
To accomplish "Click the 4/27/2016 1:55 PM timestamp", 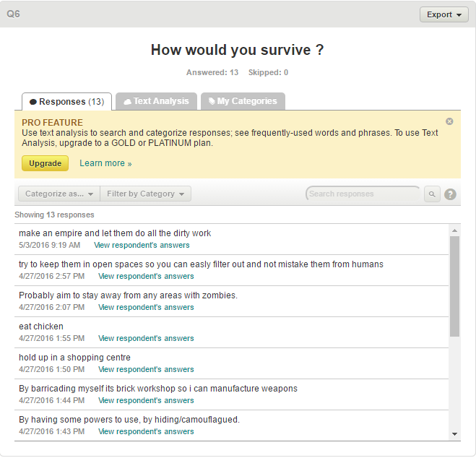I will tap(51, 338).
